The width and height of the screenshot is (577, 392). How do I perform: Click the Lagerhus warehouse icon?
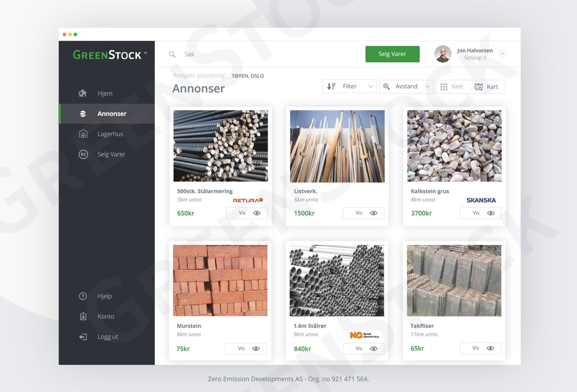[x=83, y=134]
